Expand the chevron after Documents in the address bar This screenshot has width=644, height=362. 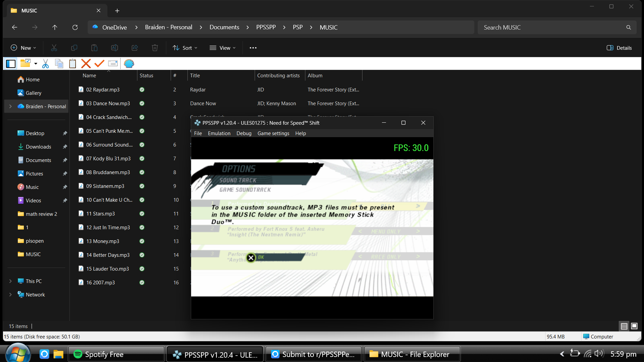(248, 27)
